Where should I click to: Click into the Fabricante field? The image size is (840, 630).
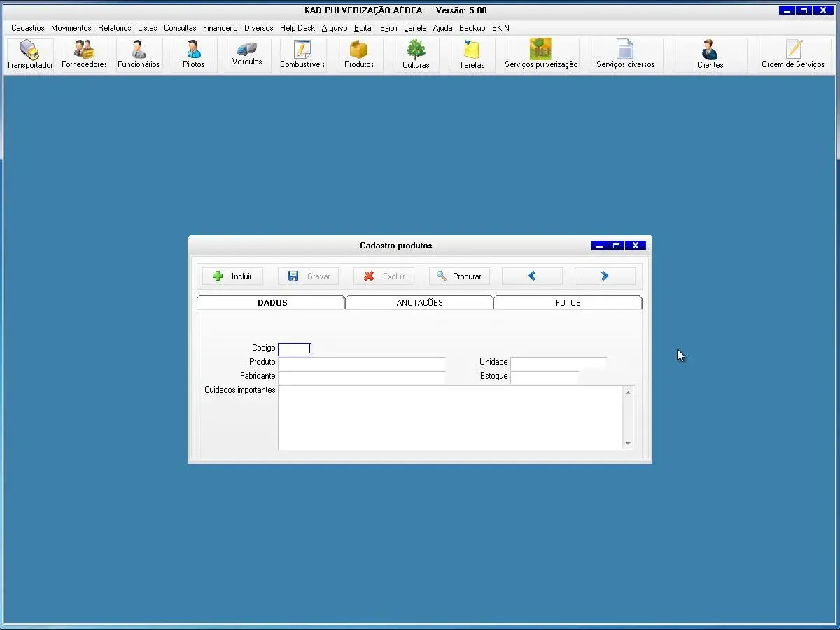coord(362,377)
